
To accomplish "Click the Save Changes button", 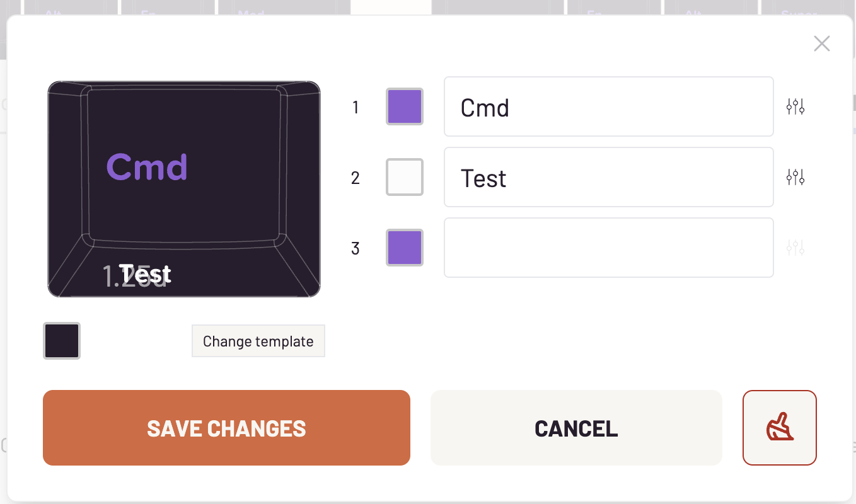I will [226, 428].
